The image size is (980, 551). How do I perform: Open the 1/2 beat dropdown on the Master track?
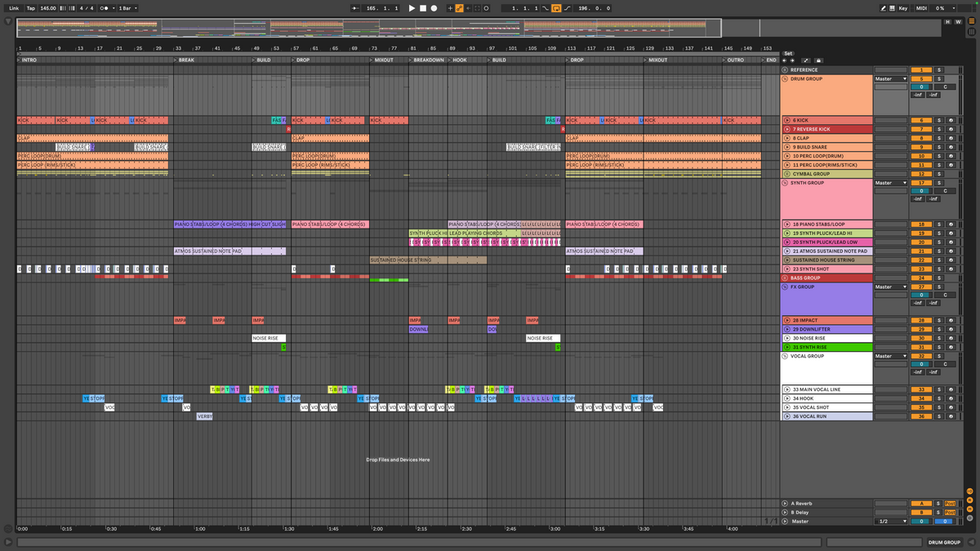pyautogui.click(x=890, y=522)
